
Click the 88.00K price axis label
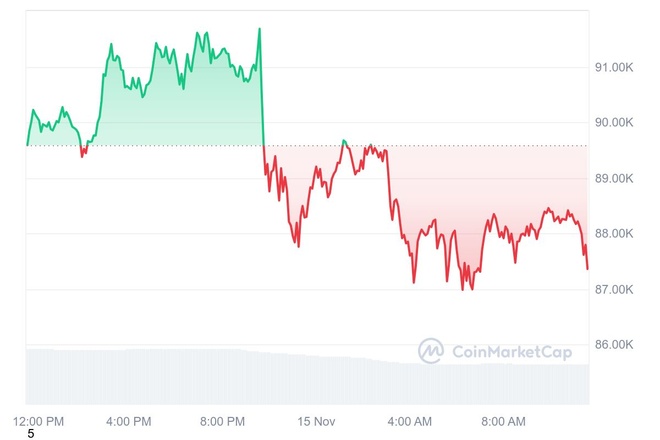coord(616,234)
